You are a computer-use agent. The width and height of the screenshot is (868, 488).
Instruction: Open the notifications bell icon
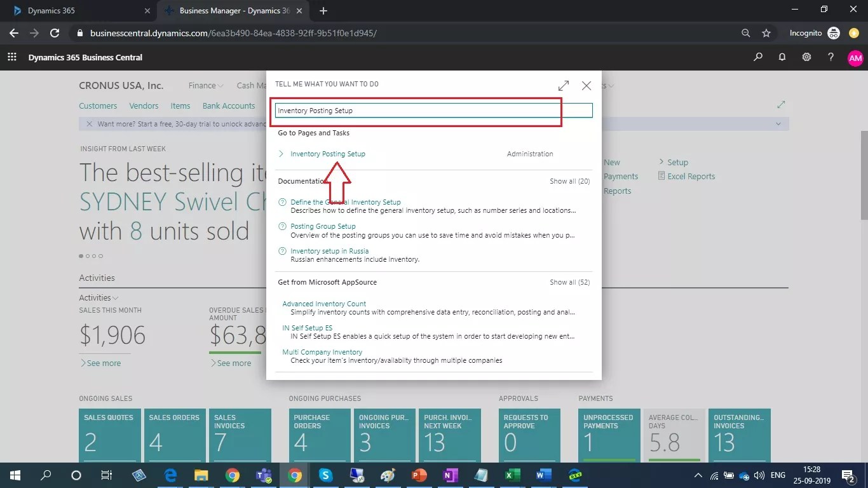pyautogui.click(x=782, y=57)
